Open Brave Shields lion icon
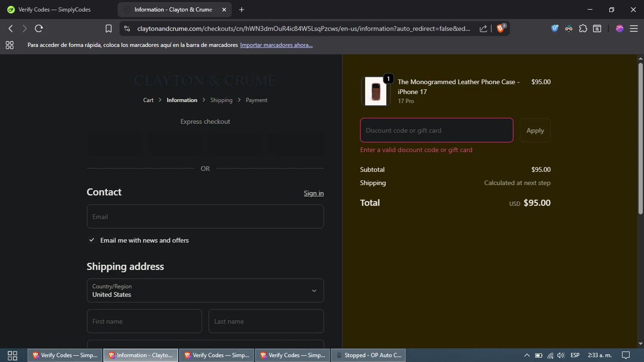 tap(501, 28)
